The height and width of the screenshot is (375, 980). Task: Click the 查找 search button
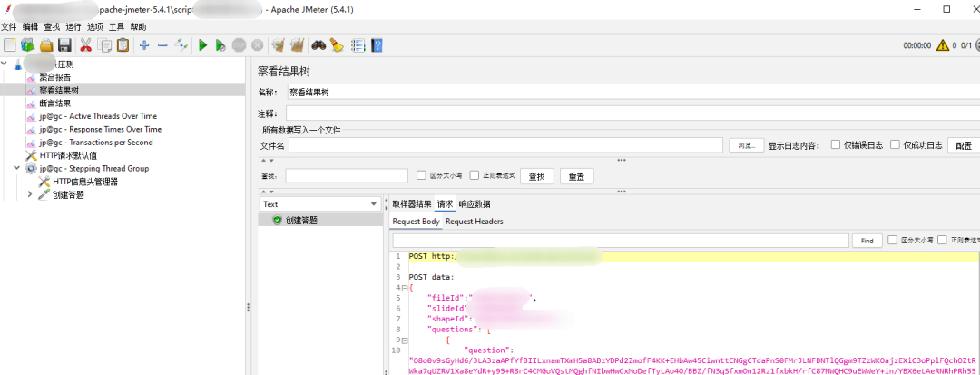537,176
